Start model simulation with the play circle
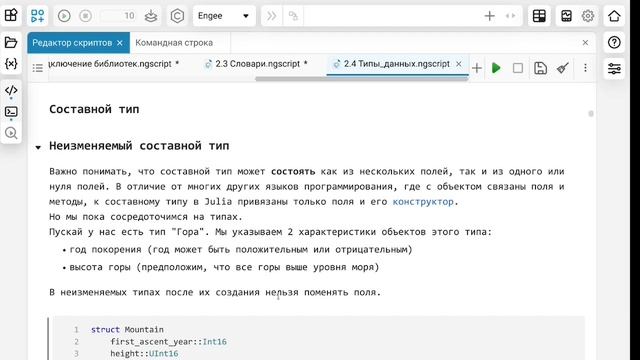The image size is (640, 360). tap(64, 16)
